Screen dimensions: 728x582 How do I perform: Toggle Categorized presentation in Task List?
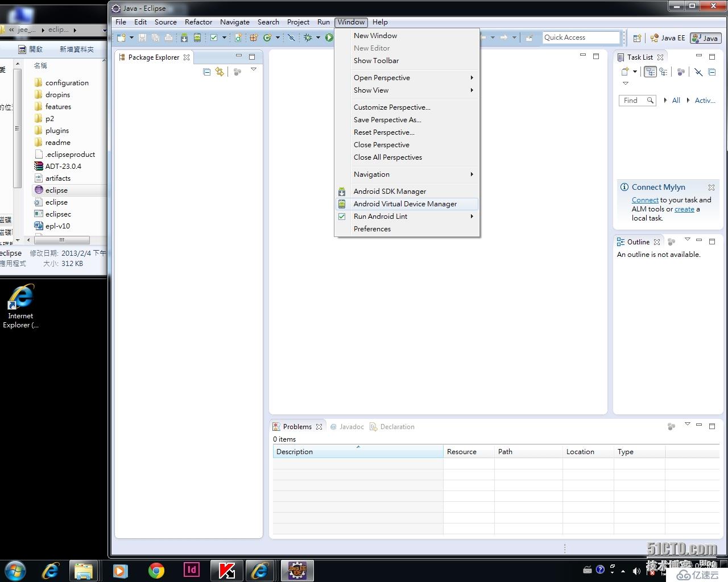tap(650, 72)
